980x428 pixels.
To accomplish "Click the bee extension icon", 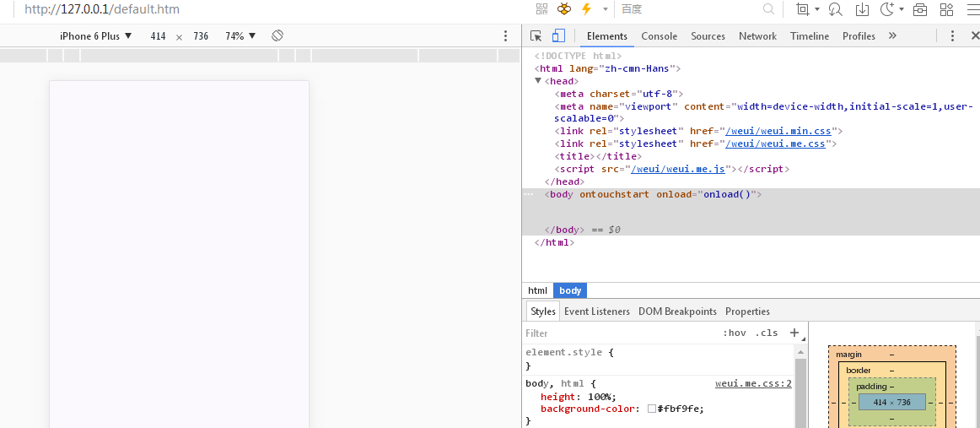I will 564,9.
